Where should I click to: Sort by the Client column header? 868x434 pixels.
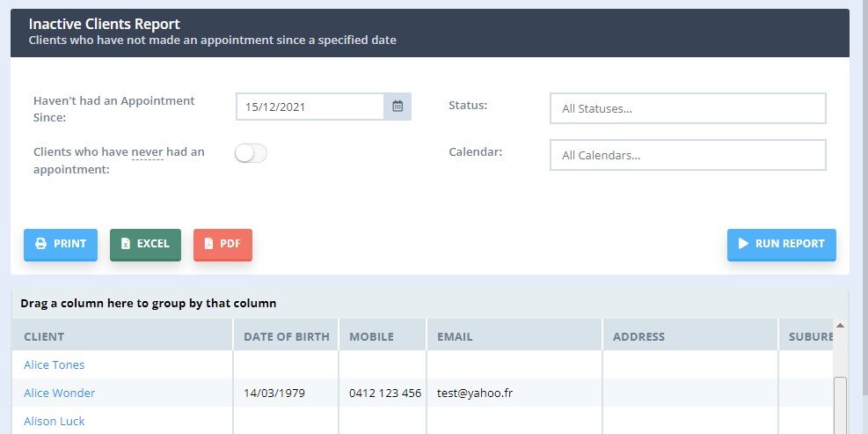pos(44,336)
